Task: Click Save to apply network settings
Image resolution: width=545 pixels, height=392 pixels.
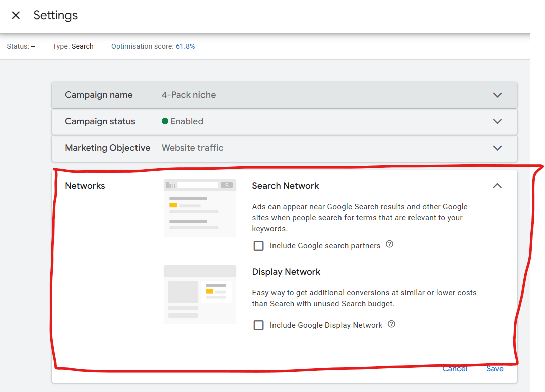Action: coord(495,369)
